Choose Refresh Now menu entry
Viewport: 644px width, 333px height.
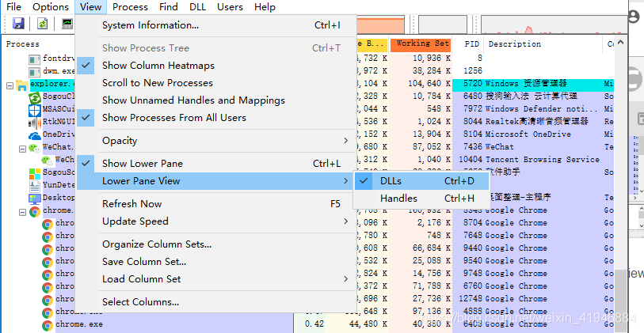tap(217, 204)
